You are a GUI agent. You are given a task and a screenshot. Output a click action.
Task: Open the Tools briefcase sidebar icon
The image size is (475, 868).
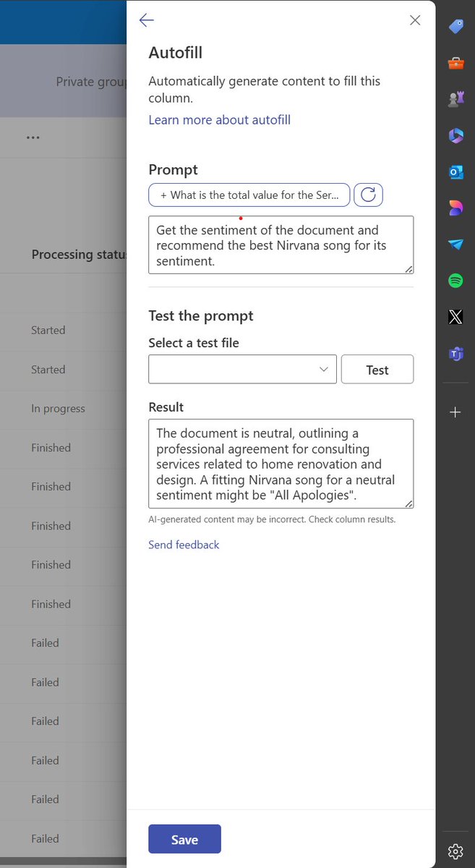click(455, 63)
